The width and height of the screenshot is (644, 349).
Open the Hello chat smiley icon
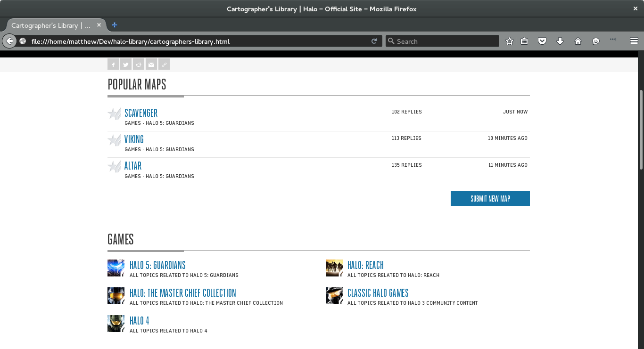596,41
